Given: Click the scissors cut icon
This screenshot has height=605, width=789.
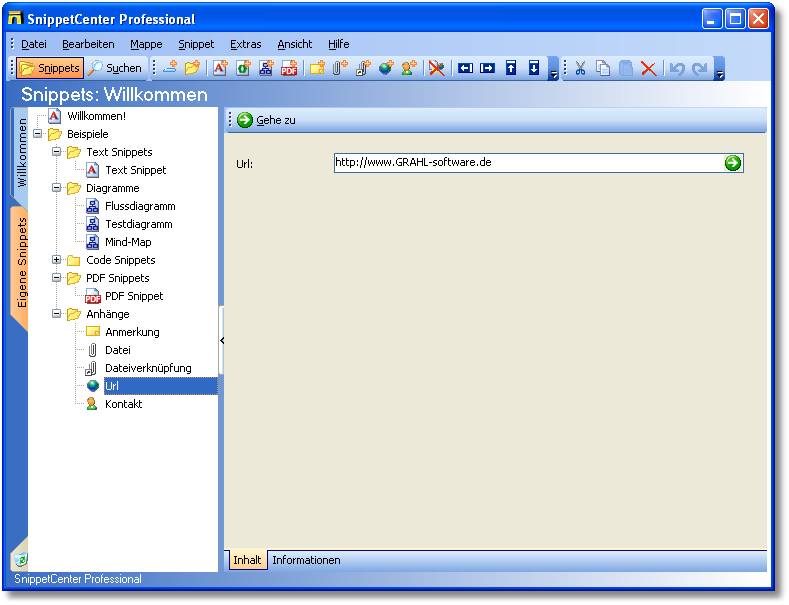Looking at the screenshot, I should (x=580, y=68).
